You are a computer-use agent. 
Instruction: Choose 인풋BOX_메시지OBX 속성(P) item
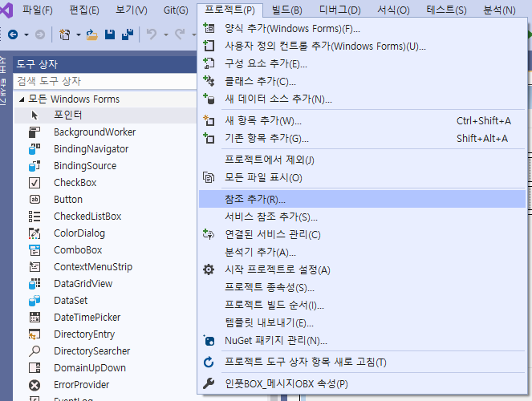tap(362, 383)
